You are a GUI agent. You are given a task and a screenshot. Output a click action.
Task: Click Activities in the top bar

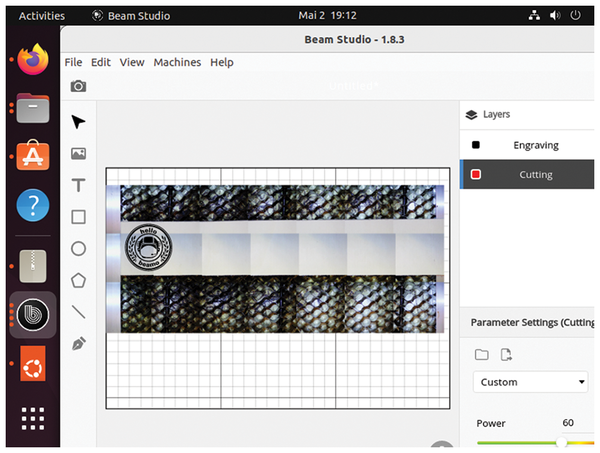(42, 16)
